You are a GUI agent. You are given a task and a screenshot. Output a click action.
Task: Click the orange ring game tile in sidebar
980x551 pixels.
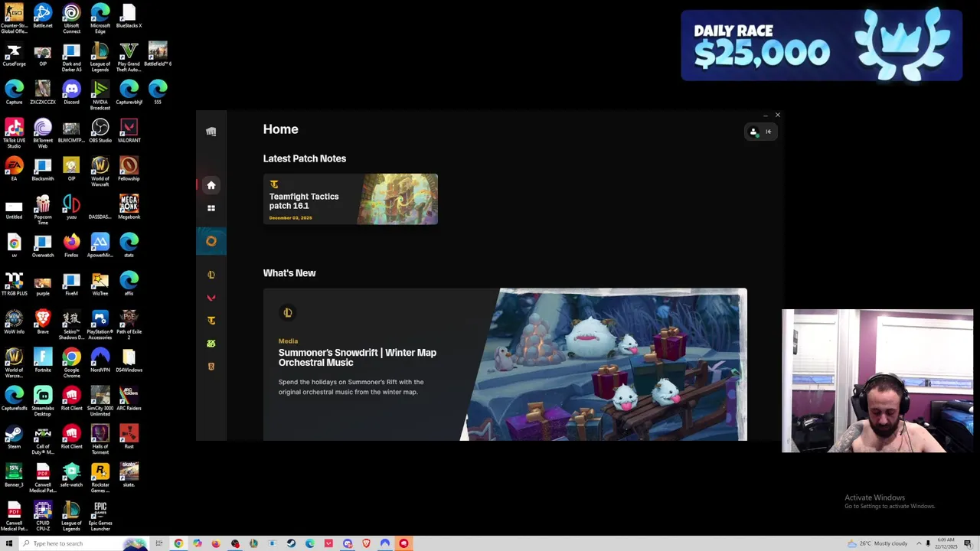211,242
